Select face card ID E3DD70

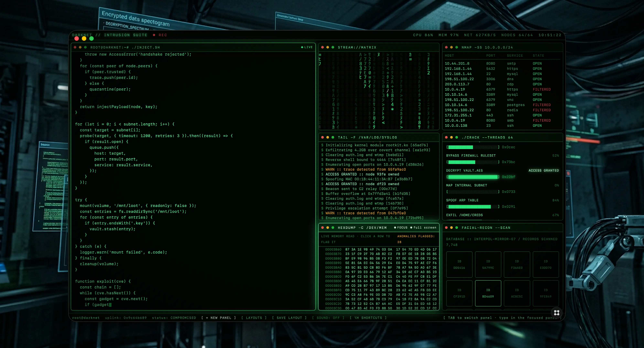click(x=546, y=264)
